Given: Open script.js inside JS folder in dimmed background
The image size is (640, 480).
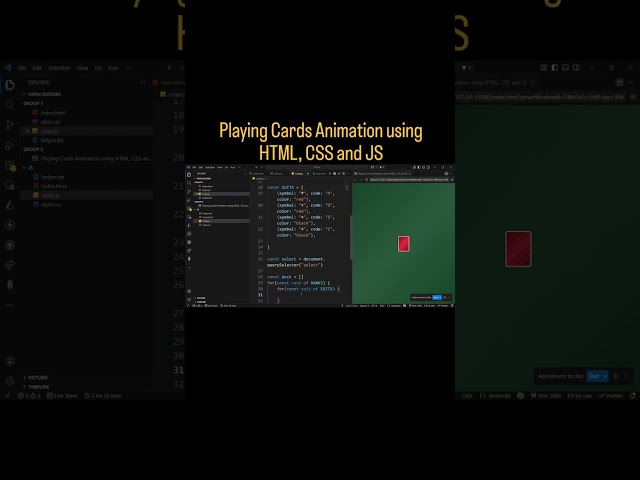Looking at the screenshot, I should click(50, 195).
